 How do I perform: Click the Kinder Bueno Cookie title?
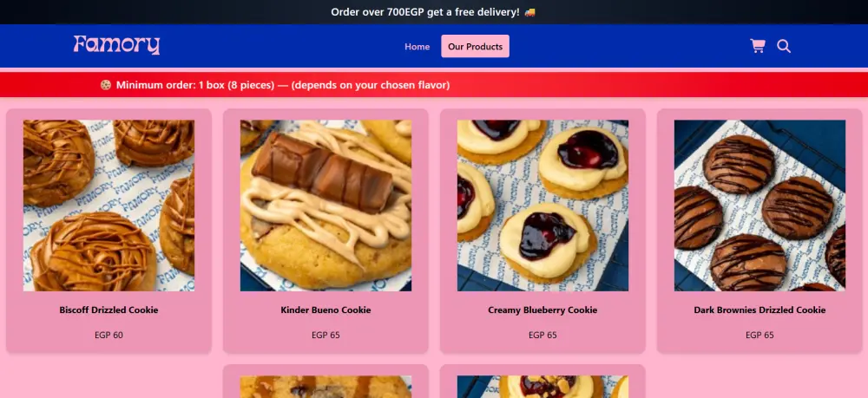[x=325, y=310]
